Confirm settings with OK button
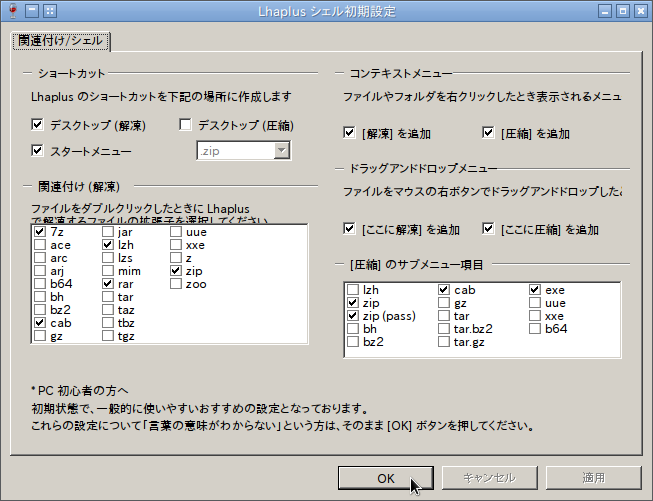Viewport: 653px width, 501px height. (x=386, y=478)
